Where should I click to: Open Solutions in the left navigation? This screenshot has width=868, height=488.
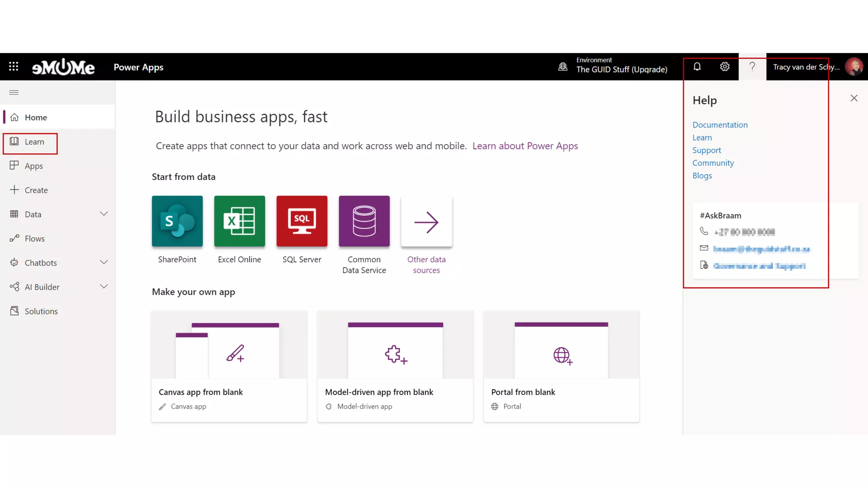41,311
